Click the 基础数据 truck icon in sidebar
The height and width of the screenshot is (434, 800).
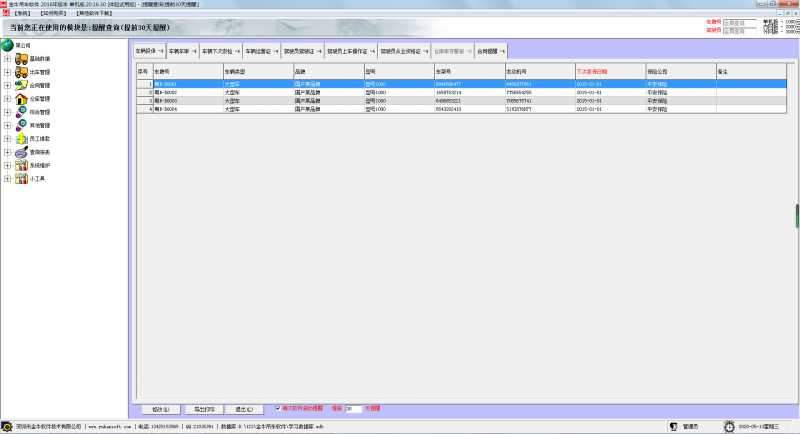click(21, 59)
